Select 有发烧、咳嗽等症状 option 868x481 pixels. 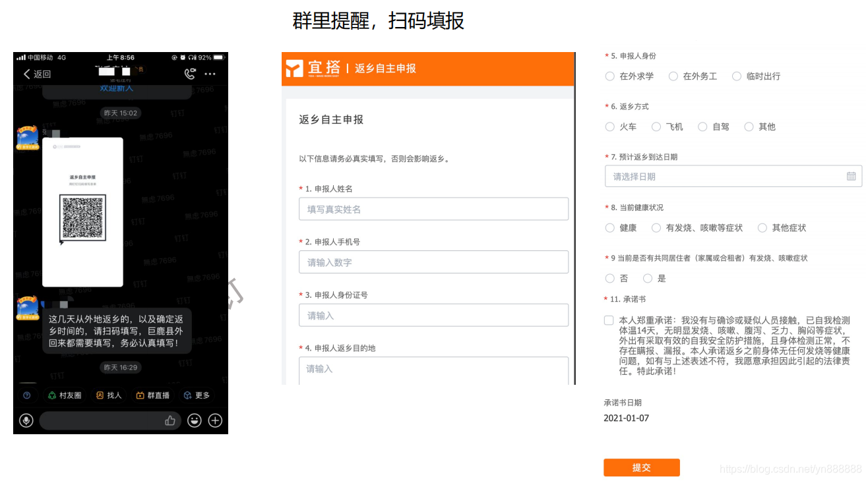(x=697, y=228)
